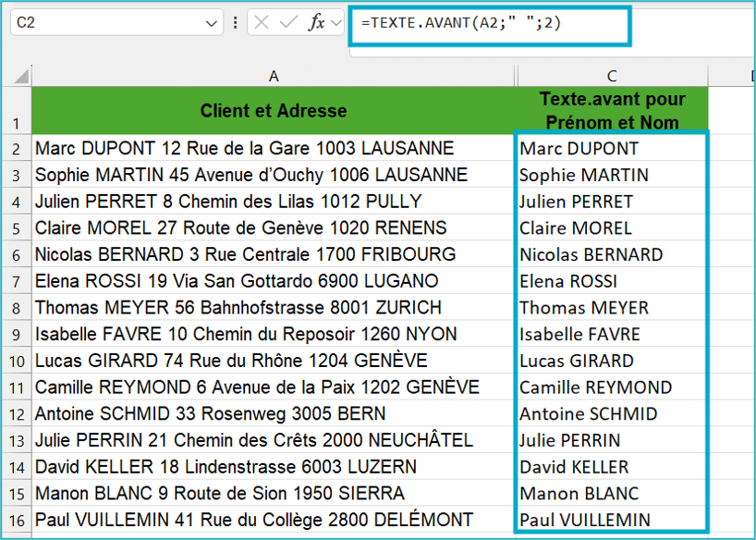Select cell with 'Julien PERRET 8 Chemin des Lilas'

(274, 201)
